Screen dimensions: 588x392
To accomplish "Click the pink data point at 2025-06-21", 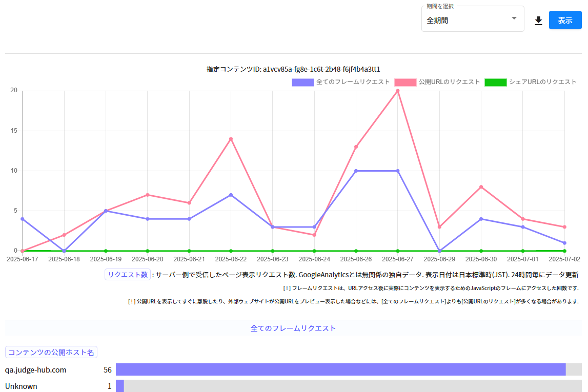I will tap(189, 203).
